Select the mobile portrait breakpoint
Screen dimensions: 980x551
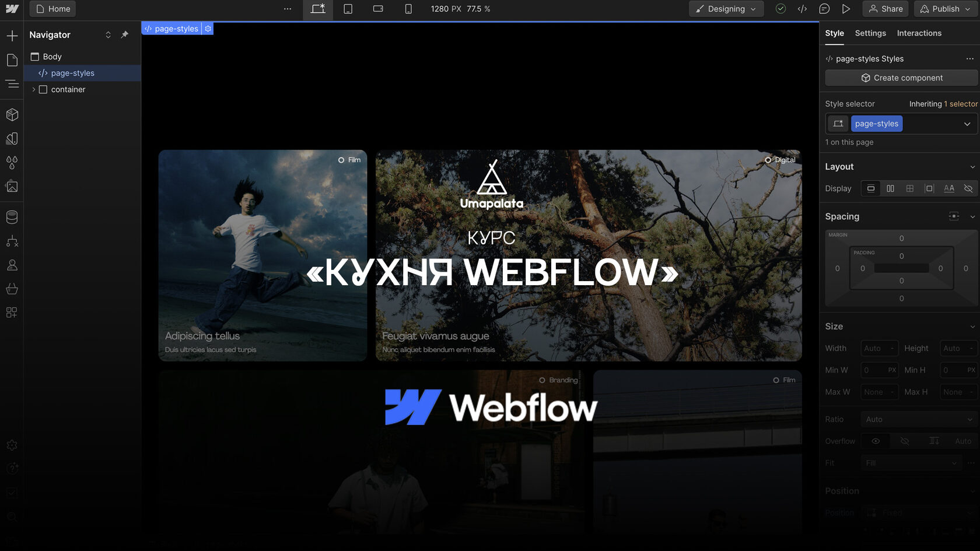pyautogui.click(x=408, y=9)
